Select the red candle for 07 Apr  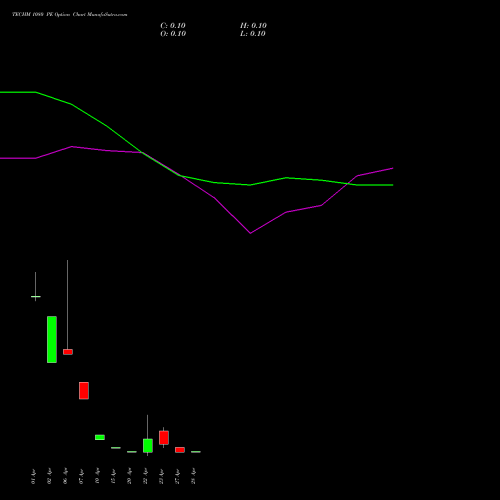click(84, 390)
